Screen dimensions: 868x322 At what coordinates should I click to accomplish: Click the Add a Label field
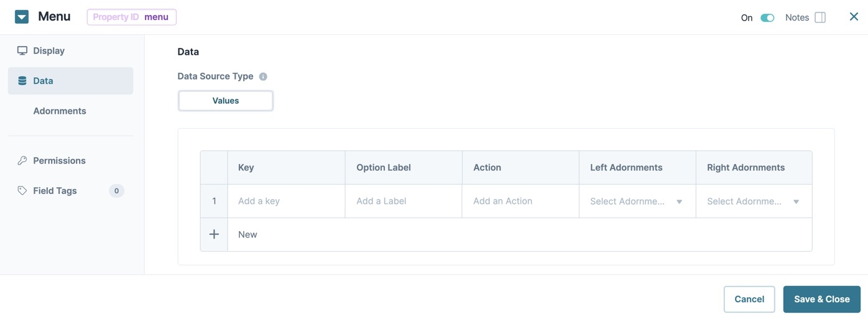coord(404,201)
